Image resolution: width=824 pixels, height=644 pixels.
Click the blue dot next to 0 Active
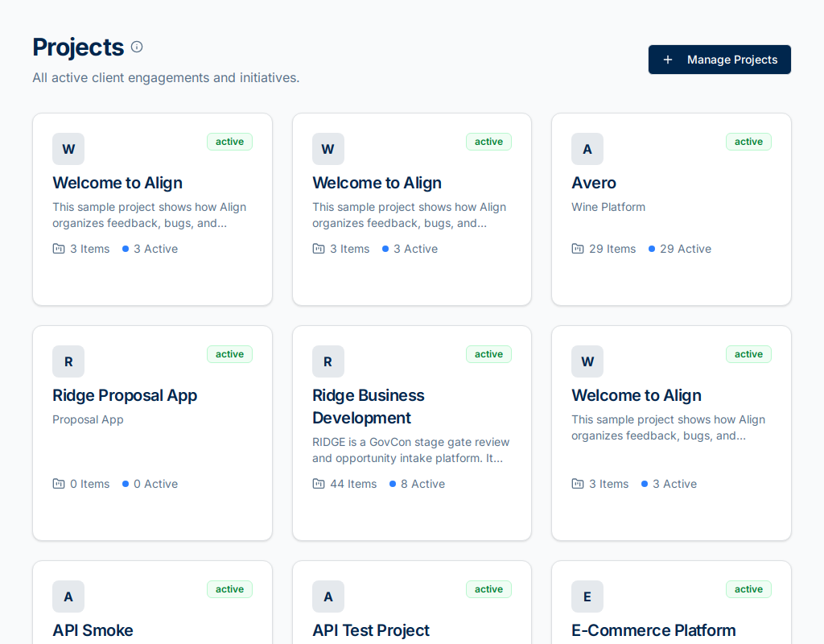point(126,484)
